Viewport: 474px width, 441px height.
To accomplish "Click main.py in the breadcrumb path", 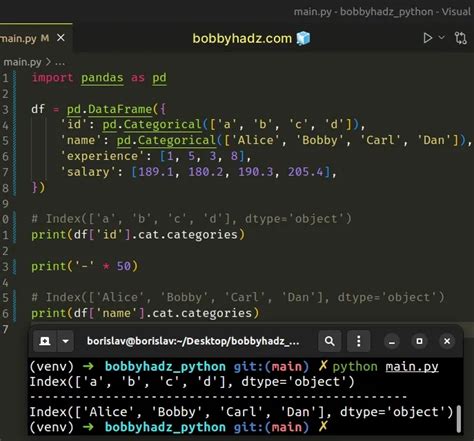I will [x=22, y=62].
